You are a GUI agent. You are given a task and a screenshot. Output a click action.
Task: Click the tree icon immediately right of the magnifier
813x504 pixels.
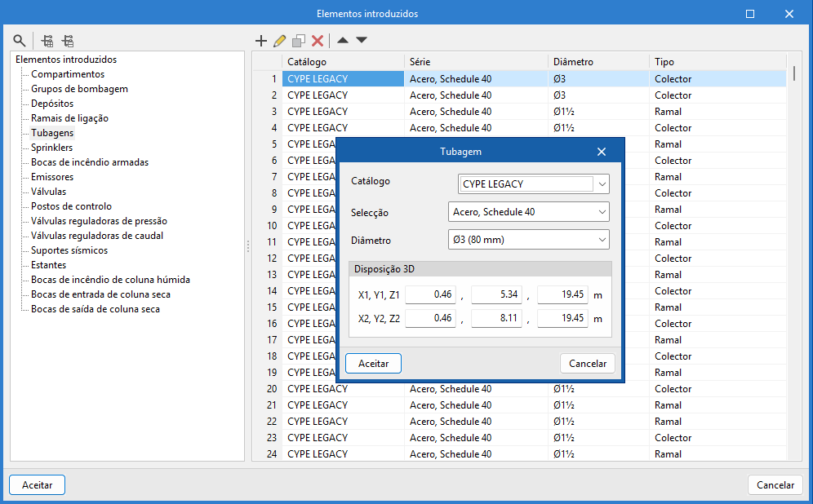[47, 40]
